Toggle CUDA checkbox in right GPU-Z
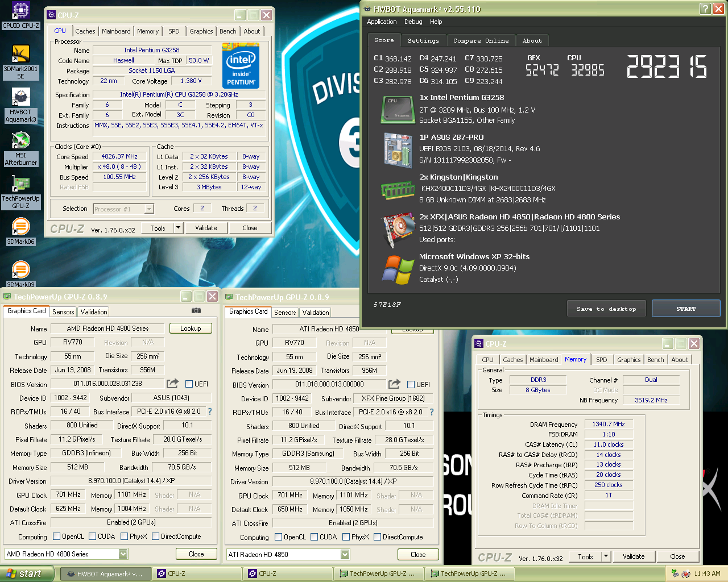The image size is (728, 582). click(314, 537)
